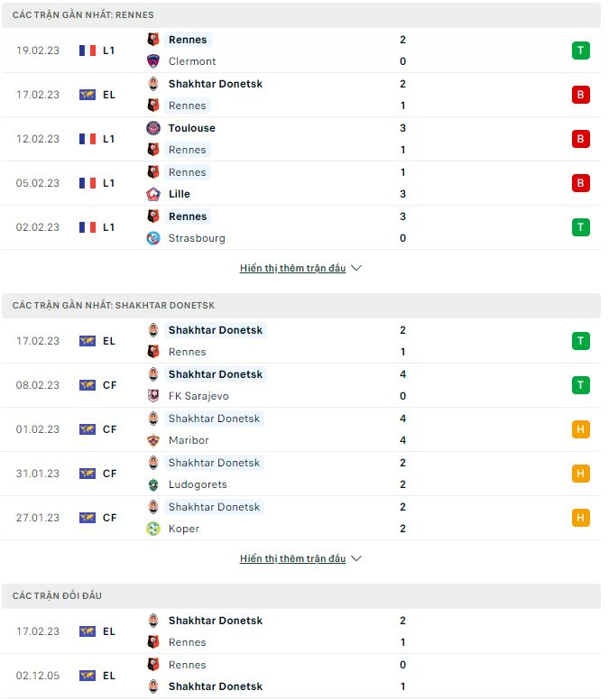609x700 pixels.
Task: Click France flag on 19.02.23 match
Action: [88, 51]
